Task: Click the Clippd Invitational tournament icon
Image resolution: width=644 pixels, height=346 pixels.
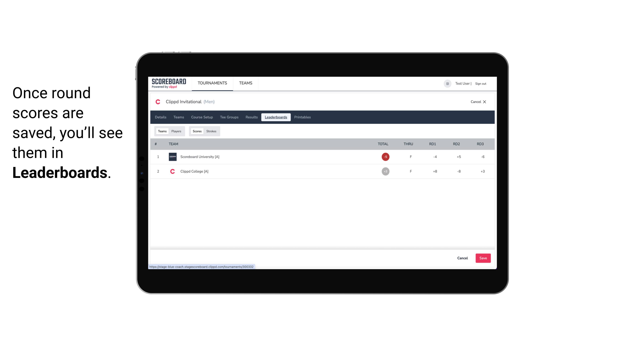Action: tap(159, 101)
